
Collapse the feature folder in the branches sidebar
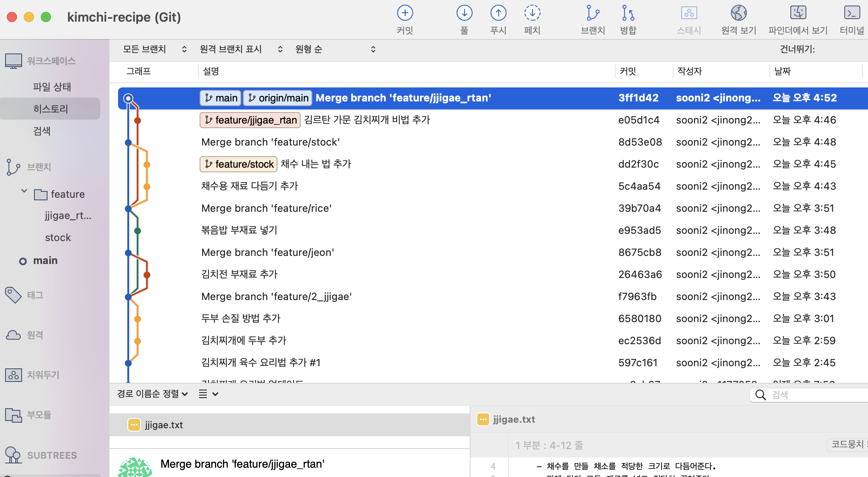click(x=24, y=191)
